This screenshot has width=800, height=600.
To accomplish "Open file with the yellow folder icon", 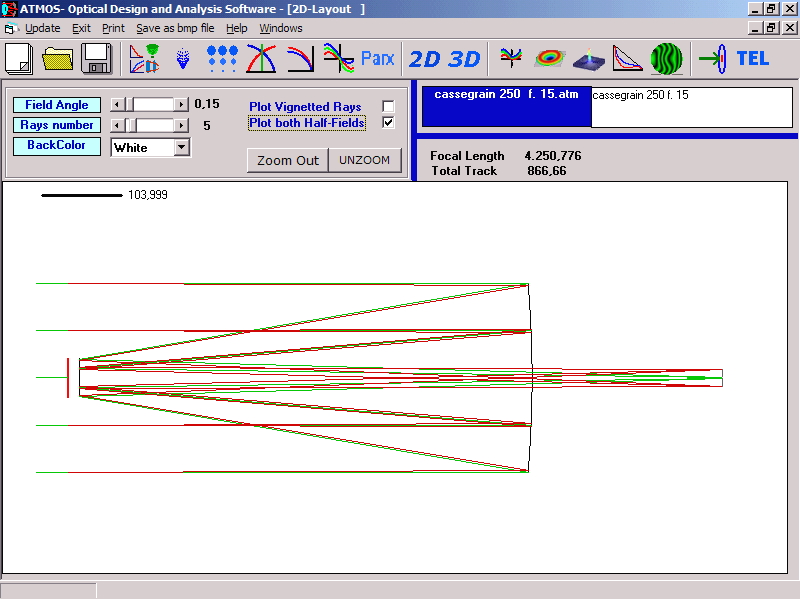I will click(x=58, y=58).
